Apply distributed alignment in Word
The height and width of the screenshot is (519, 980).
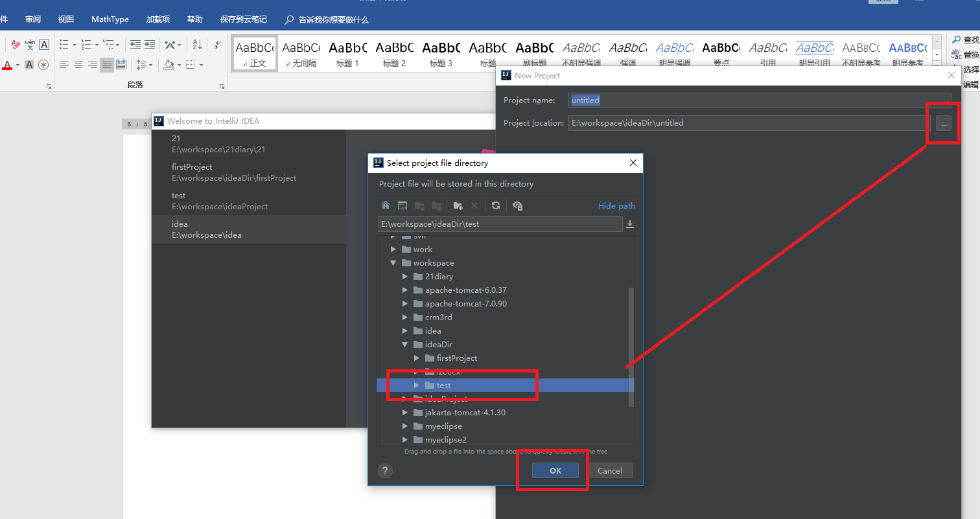pos(121,65)
